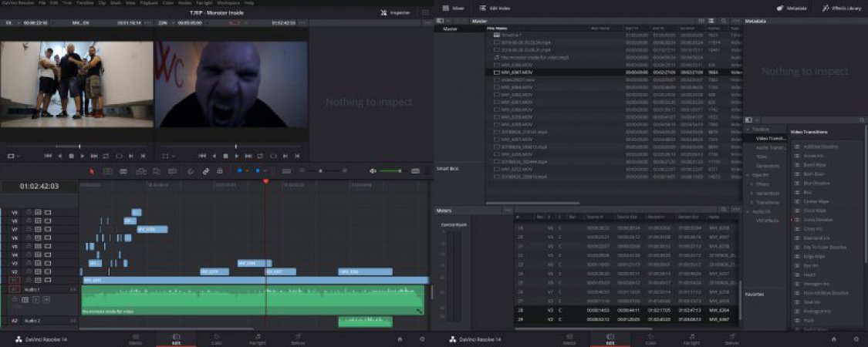Toggle the position lock padlock icon
This screenshot has width=868, height=347.
point(220,171)
